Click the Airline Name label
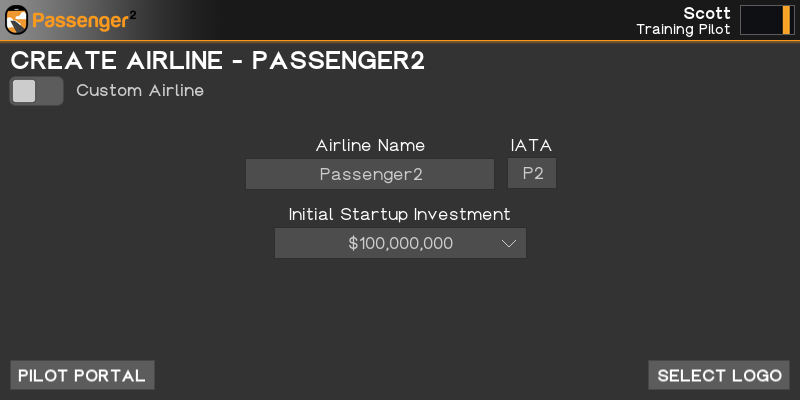This screenshot has height=400, width=800. pyautogui.click(x=370, y=146)
